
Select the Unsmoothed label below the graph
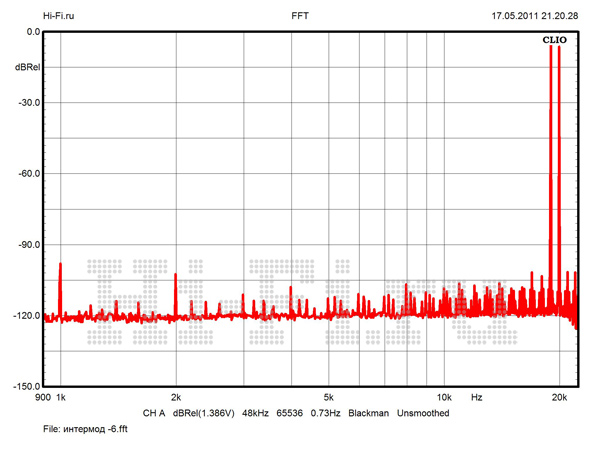423,413
